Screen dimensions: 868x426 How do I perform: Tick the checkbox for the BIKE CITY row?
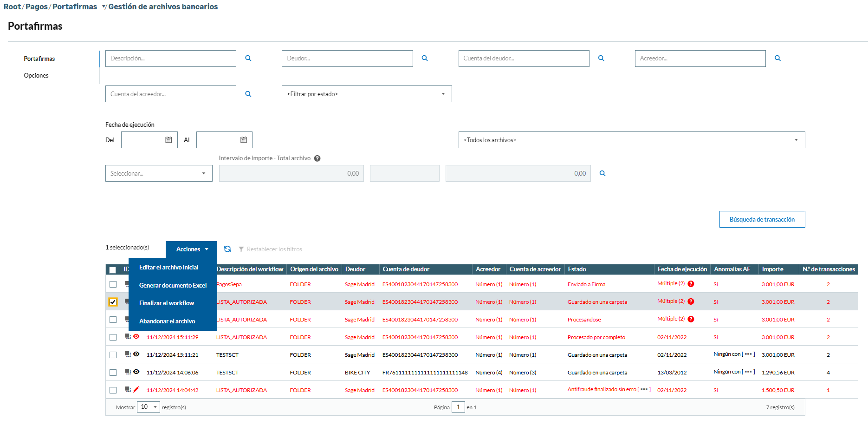coord(113,373)
